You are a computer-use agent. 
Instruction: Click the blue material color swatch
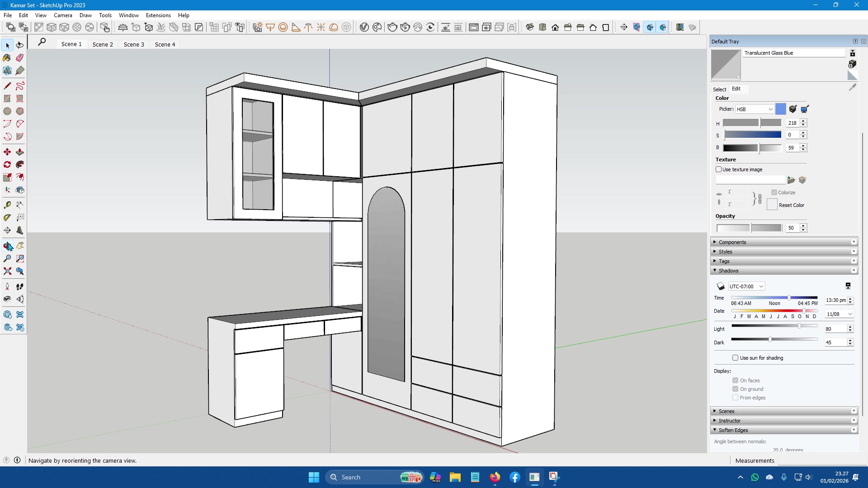(780, 109)
